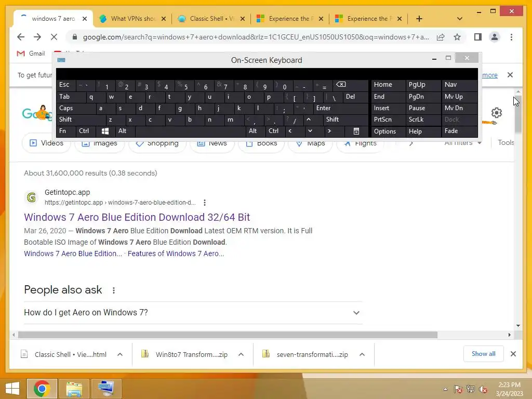Toggle left Alt key on On-Screen Keyboard
The width and height of the screenshot is (532, 399).
pyautogui.click(x=125, y=131)
